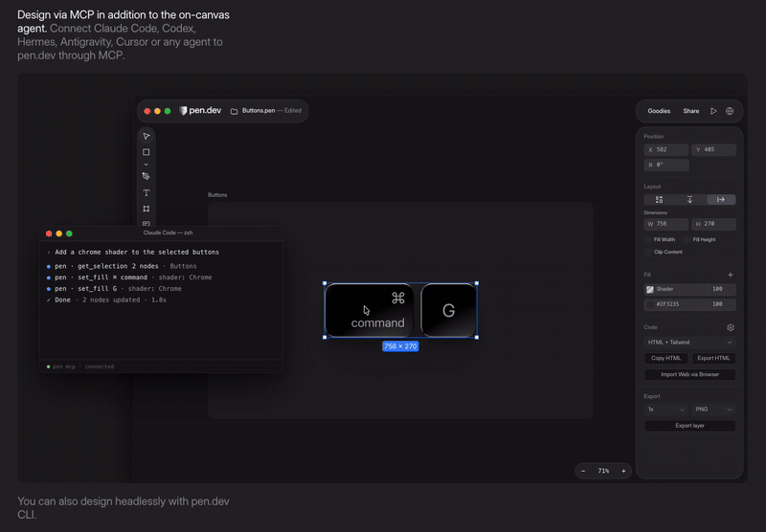Edit the rotation R field

(x=666, y=165)
